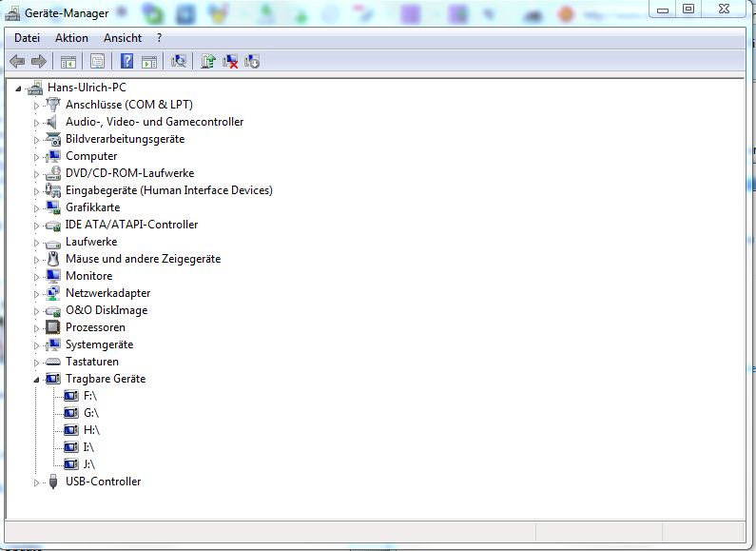Click the Prozessoren chip icon
The height and width of the screenshot is (551, 756).
coord(53,327)
